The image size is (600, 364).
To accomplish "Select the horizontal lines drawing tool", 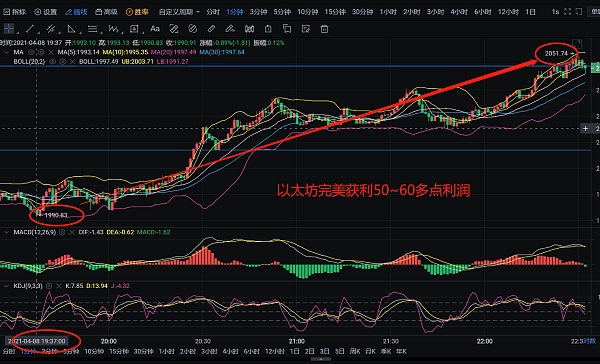I will pos(92,29).
